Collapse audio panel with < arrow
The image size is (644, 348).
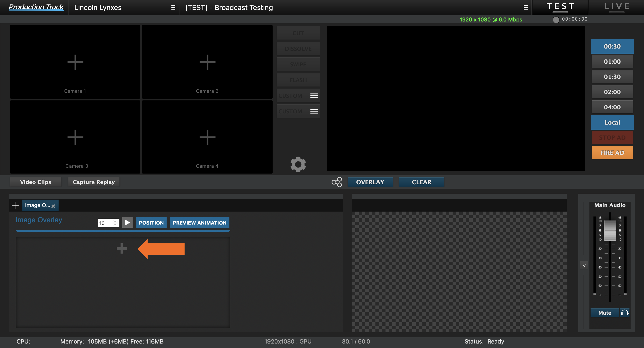coord(584,265)
